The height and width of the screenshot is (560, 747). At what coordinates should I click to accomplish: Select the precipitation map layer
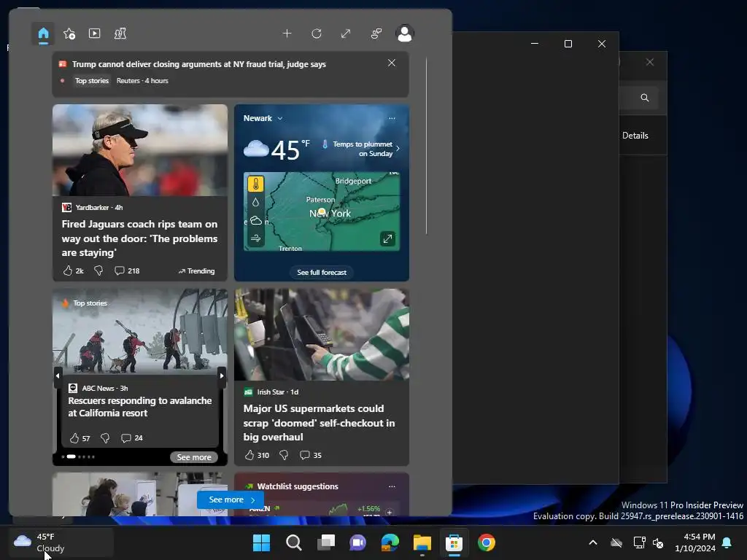coord(256,203)
